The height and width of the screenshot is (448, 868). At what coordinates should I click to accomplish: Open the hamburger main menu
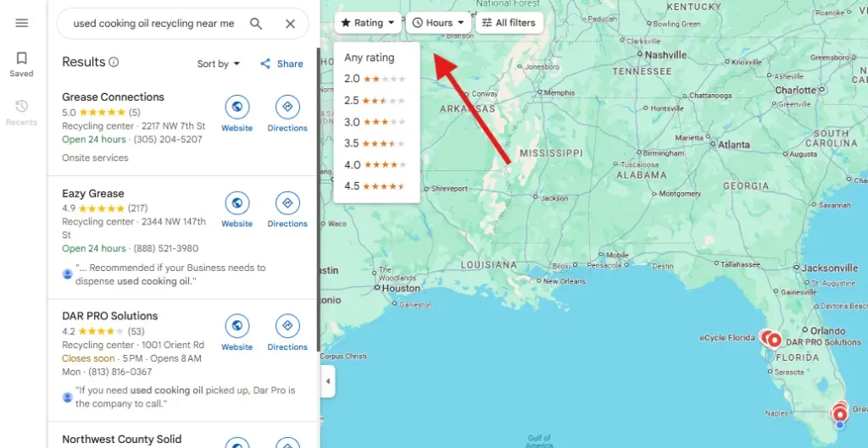tap(21, 23)
